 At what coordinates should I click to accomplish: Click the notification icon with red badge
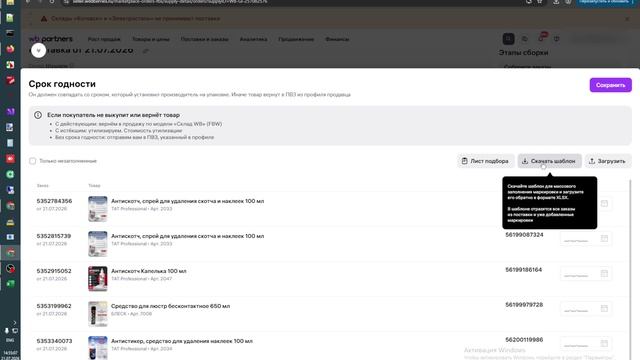(541, 38)
